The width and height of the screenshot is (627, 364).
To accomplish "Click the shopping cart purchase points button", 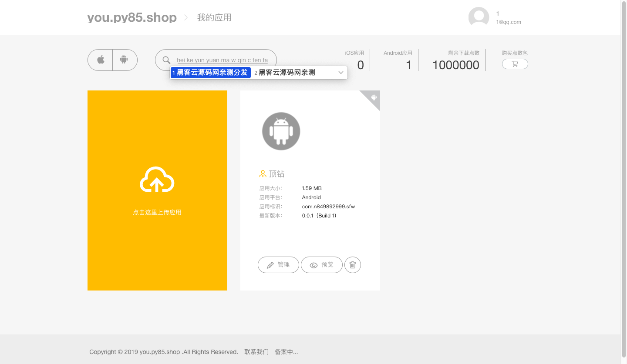I will (x=515, y=64).
